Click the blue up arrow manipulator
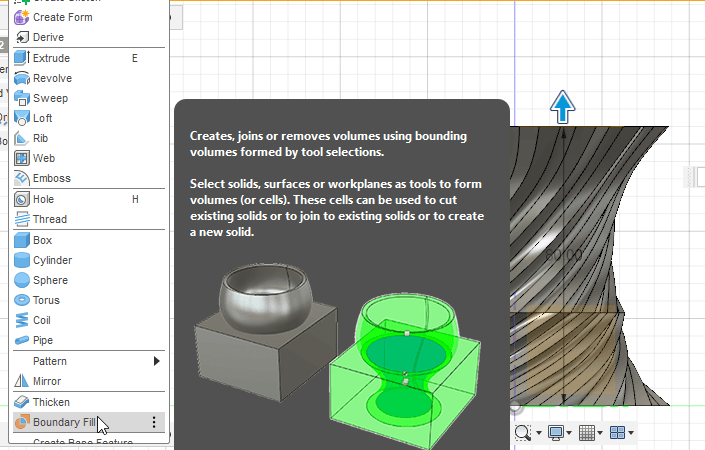705x450 pixels. [x=562, y=107]
